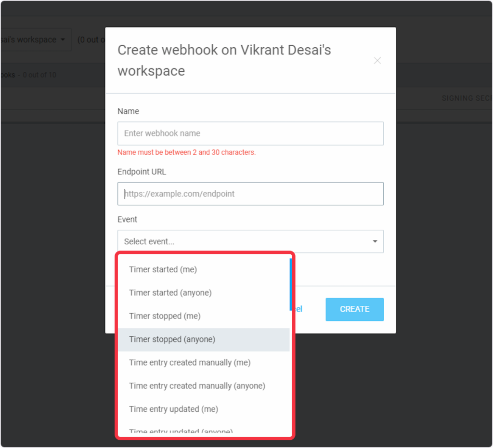
Task: Click the webhook Name input field
Action: pyautogui.click(x=250, y=133)
